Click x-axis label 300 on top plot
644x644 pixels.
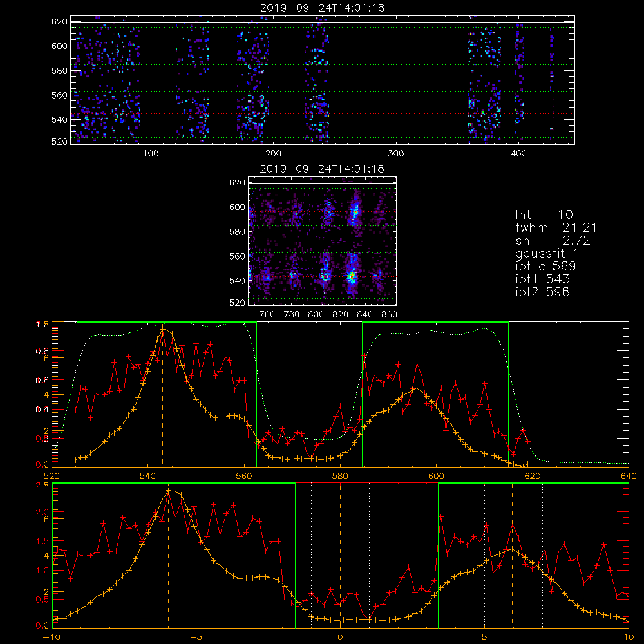pos(396,154)
